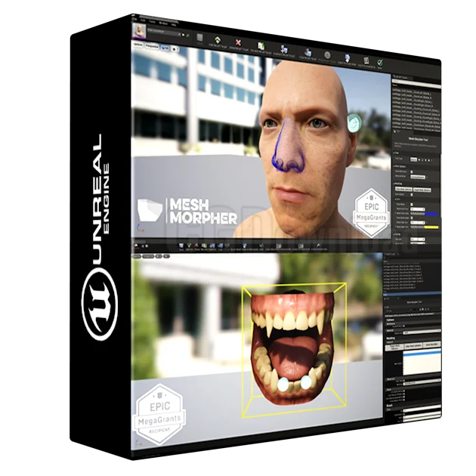Click the greyed-out round icon in top toolbar
The height and width of the screenshot is (476, 476).
click(327, 55)
